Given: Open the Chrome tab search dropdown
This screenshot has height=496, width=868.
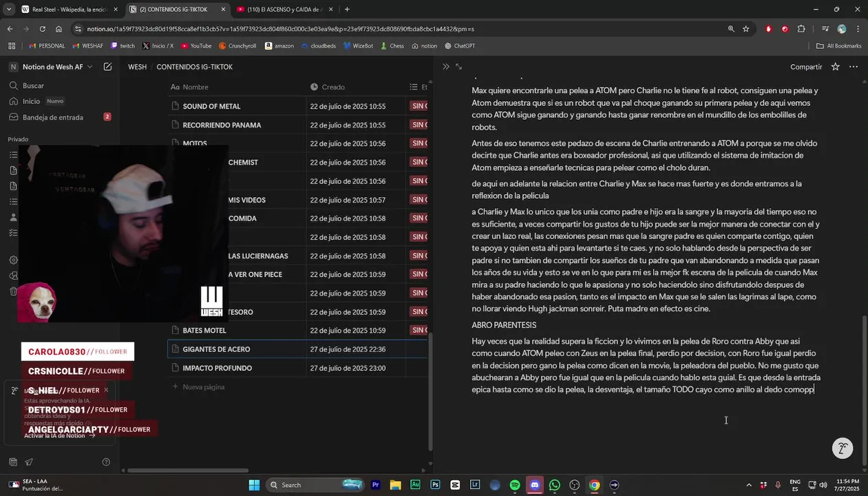Looking at the screenshot, I should [x=8, y=10].
